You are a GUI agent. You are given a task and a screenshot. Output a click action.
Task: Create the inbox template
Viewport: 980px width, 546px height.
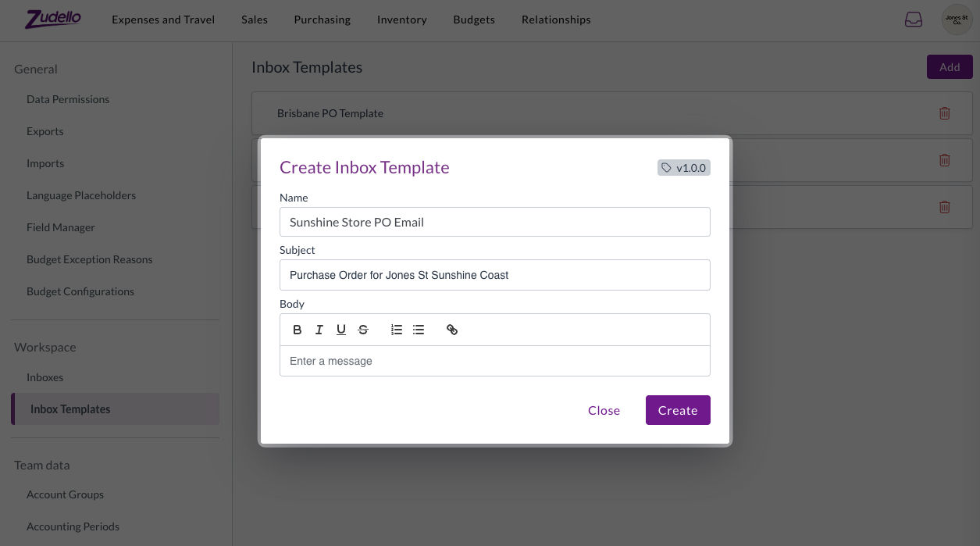coord(678,410)
